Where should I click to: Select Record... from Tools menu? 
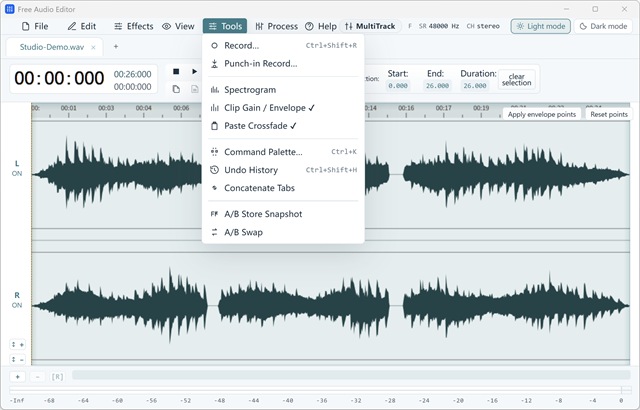click(x=283, y=45)
